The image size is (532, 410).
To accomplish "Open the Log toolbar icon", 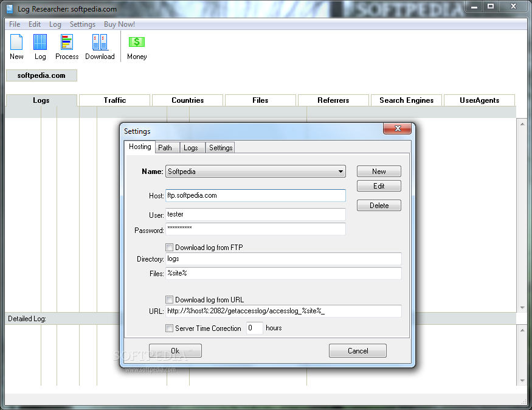I will [40, 47].
